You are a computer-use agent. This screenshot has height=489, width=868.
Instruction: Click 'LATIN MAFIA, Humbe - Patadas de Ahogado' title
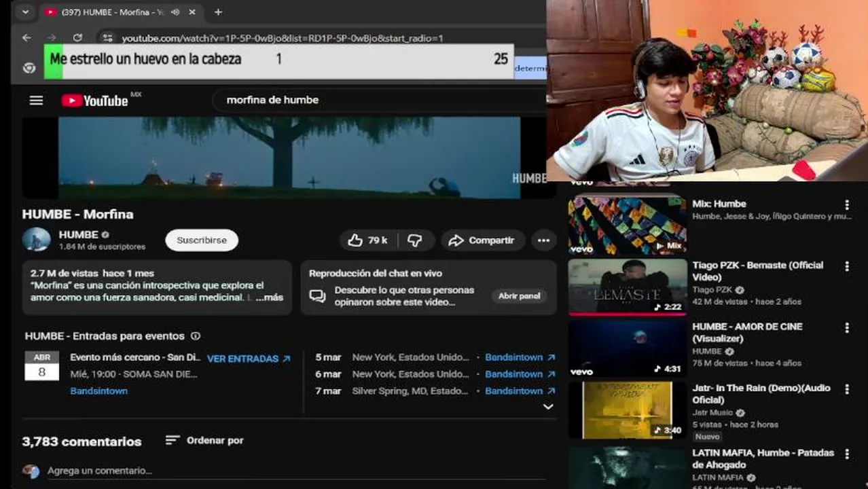click(x=763, y=458)
